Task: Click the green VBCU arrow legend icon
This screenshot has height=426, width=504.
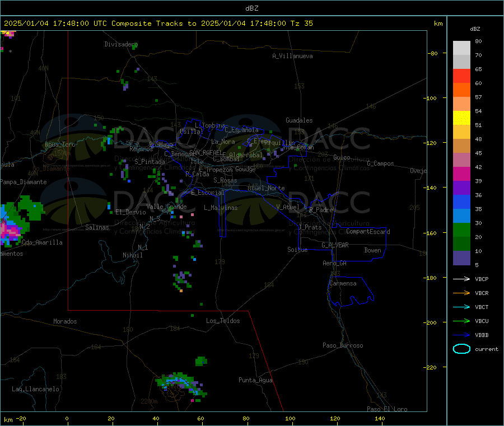Action: coord(461,321)
